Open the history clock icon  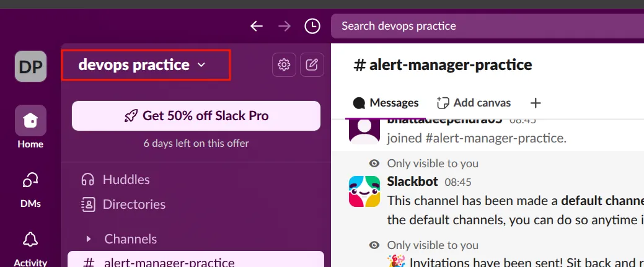click(312, 26)
